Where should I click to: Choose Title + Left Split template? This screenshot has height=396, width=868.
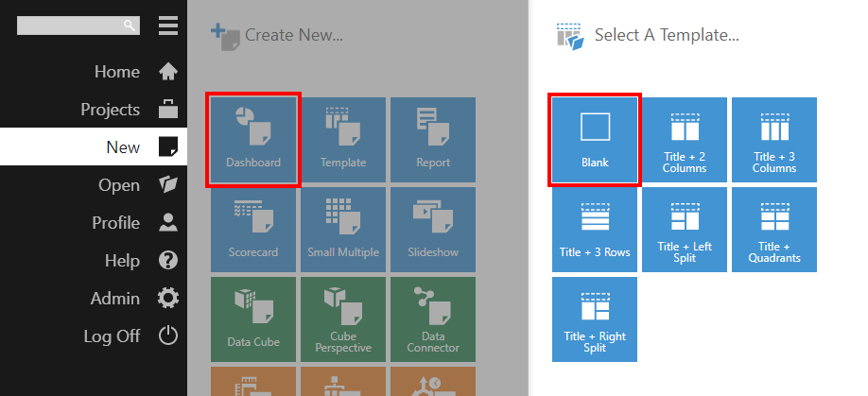(685, 230)
